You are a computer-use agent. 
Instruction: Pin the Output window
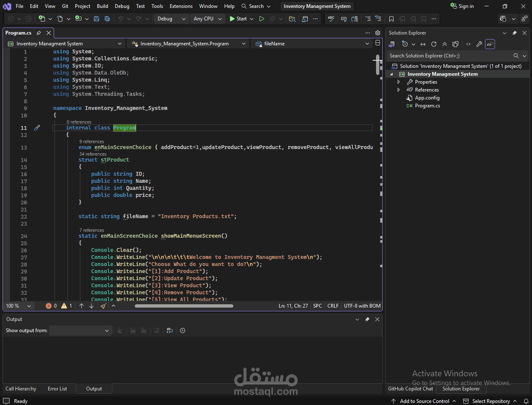367,319
